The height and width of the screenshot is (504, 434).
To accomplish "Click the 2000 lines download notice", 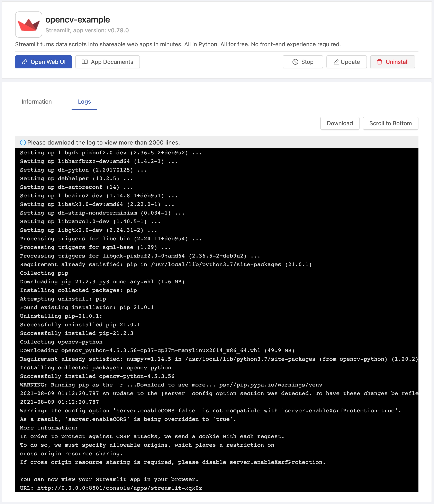I will point(103,142).
